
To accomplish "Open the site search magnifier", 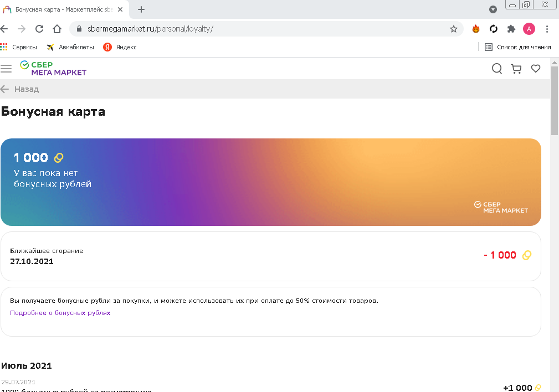I will pyautogui.click(x=497, y=69).
